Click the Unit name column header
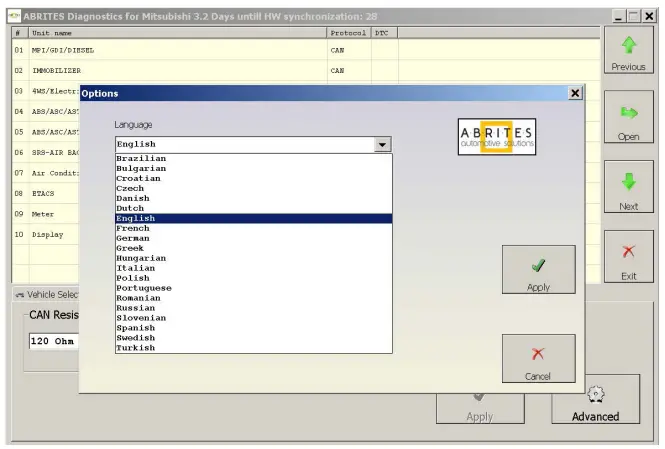Image resolution: width=665 pixels, height=449 pixels. tap(178, 33)
